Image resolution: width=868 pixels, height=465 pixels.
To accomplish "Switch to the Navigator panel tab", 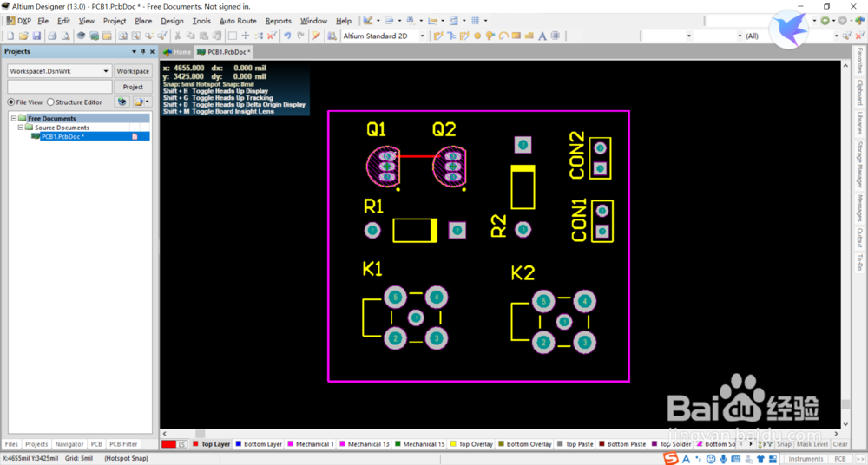I will [69, 444].
